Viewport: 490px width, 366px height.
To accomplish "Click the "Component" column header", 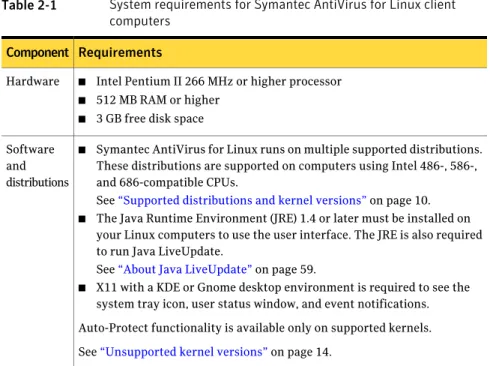I will (37, 53).
